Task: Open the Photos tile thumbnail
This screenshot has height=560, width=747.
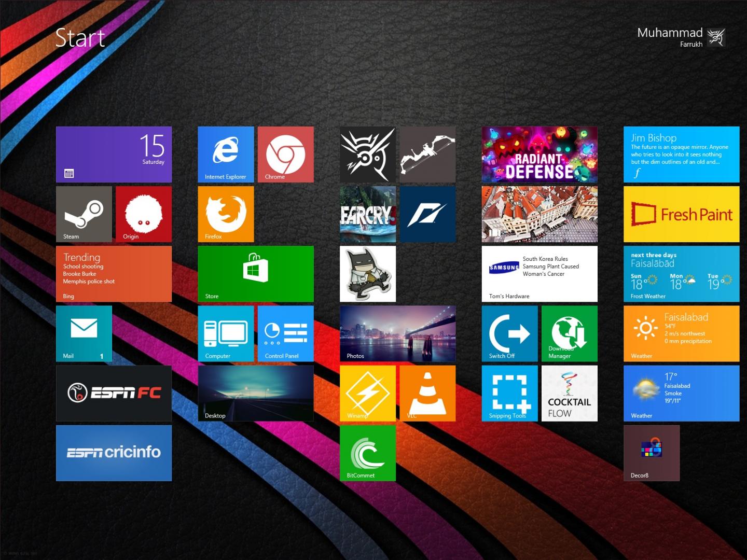Action: click(x=397, y=333)
